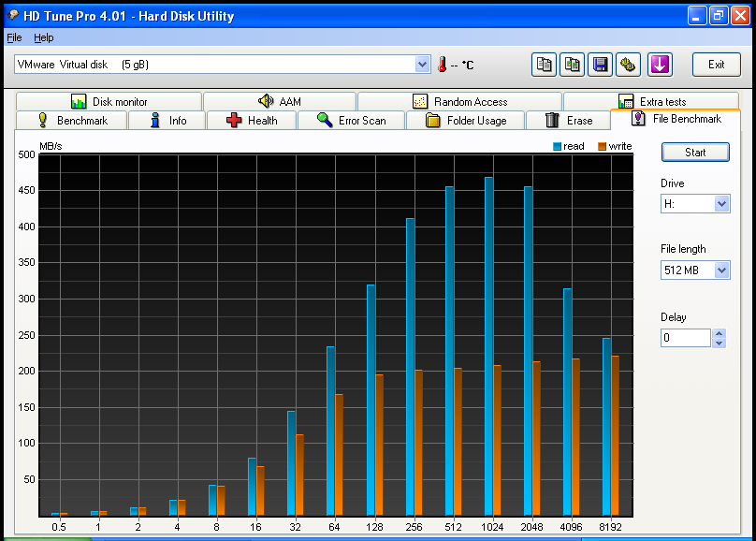Click the purple down arrow minimize-to-tray icon
Screen dimensions: 756x541
pos(660,65)
